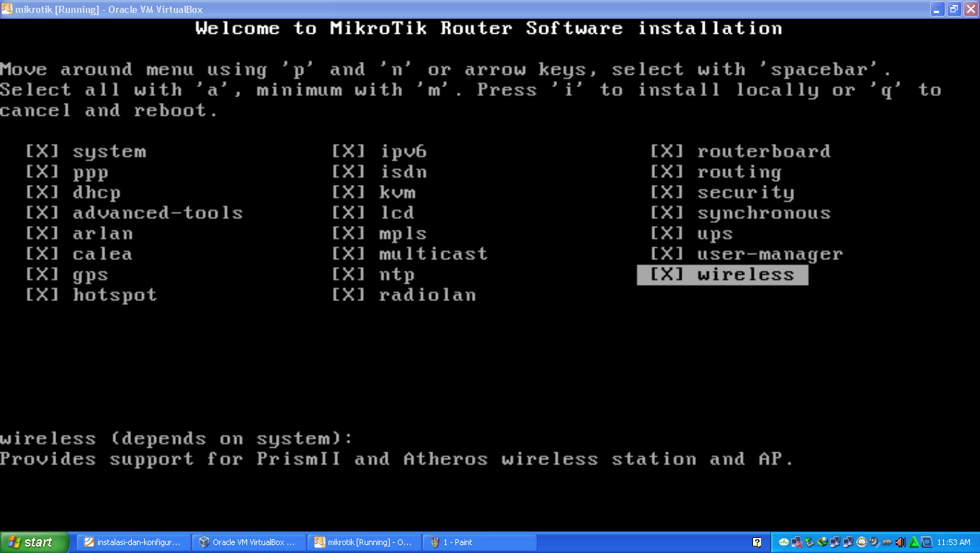Select mikrotik [Running] taskbar button
The image size is (980, 553).
click(365, 542)
